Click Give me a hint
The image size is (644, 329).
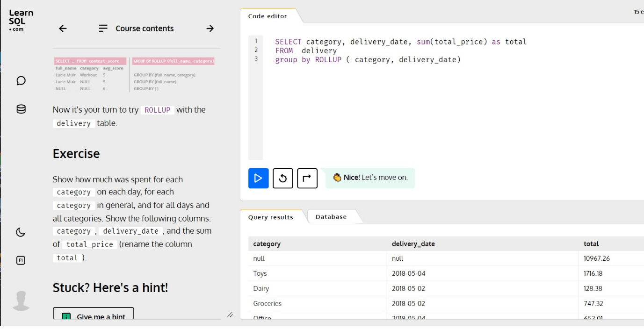pyautogui.click(x=93, y=316)
